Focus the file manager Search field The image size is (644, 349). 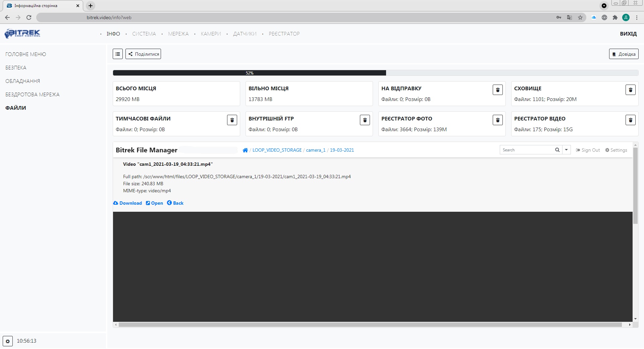527,150
